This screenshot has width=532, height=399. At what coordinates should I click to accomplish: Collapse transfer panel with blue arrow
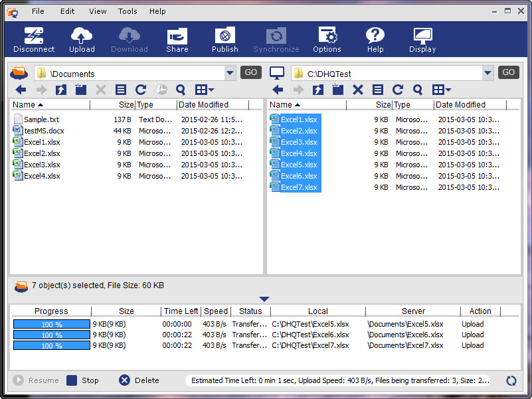pos(264,299)
